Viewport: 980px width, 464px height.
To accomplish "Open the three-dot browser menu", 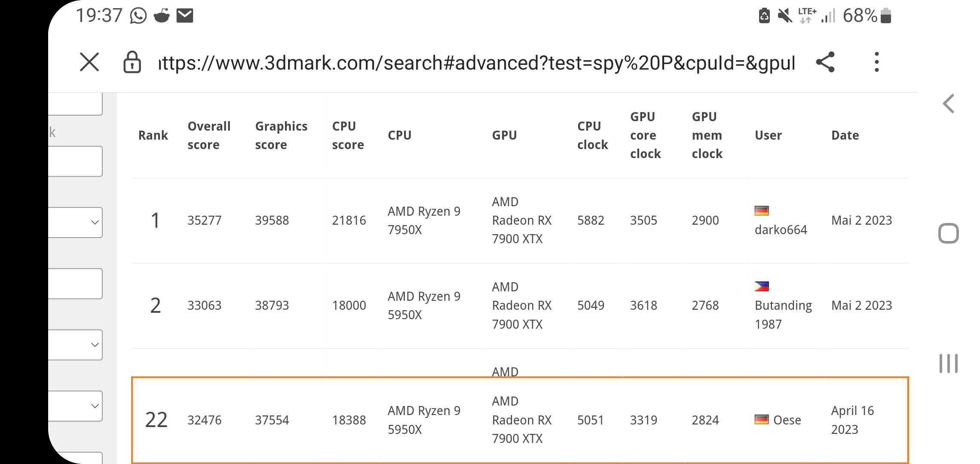I will [x=877, y=62].
